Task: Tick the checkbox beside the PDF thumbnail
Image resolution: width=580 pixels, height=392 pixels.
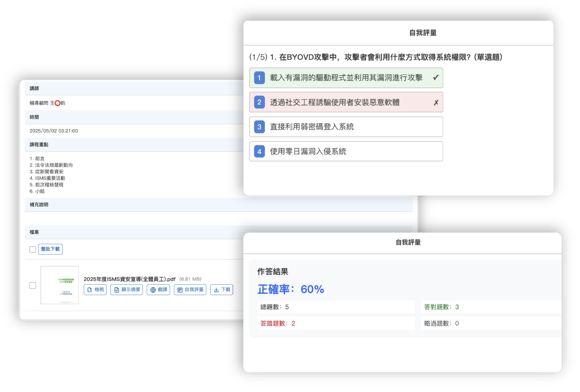Action: coord(33,286)
